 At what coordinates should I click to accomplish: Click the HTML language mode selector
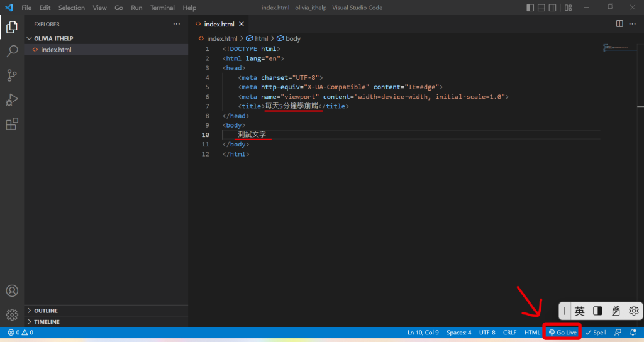pyautogui.click(x=532, y=333)
